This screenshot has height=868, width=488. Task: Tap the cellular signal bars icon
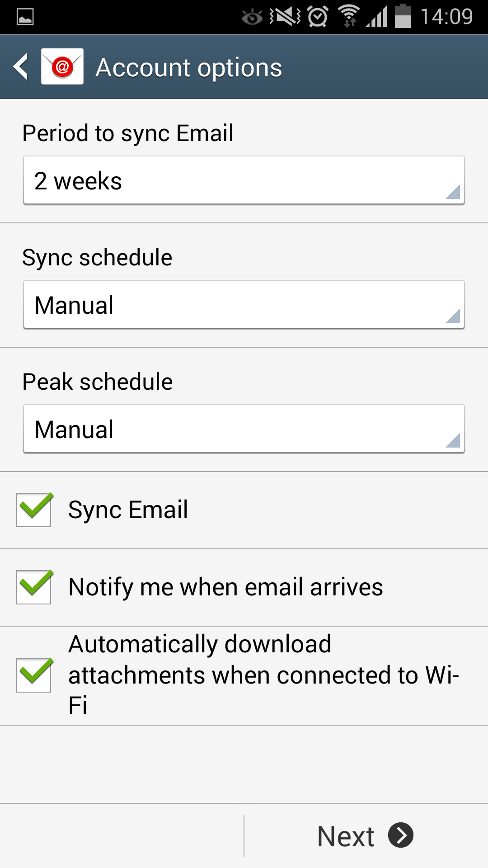click(x=376, y=17)
